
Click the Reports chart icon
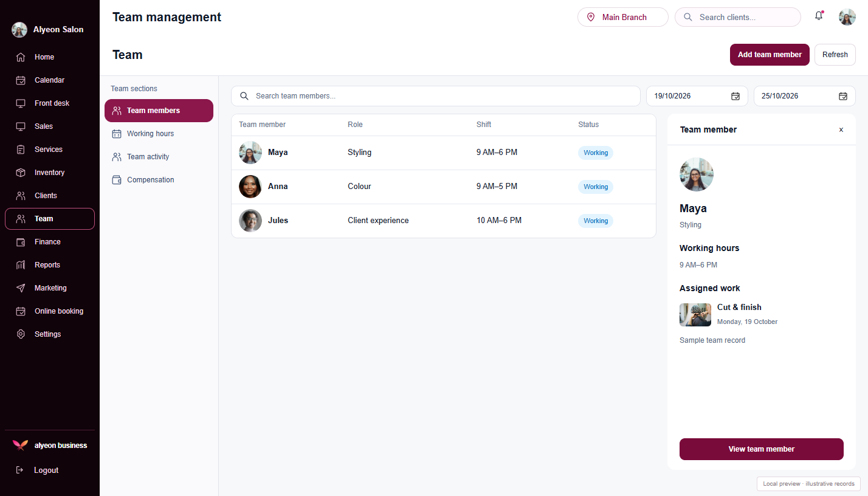tap(21, 265)
